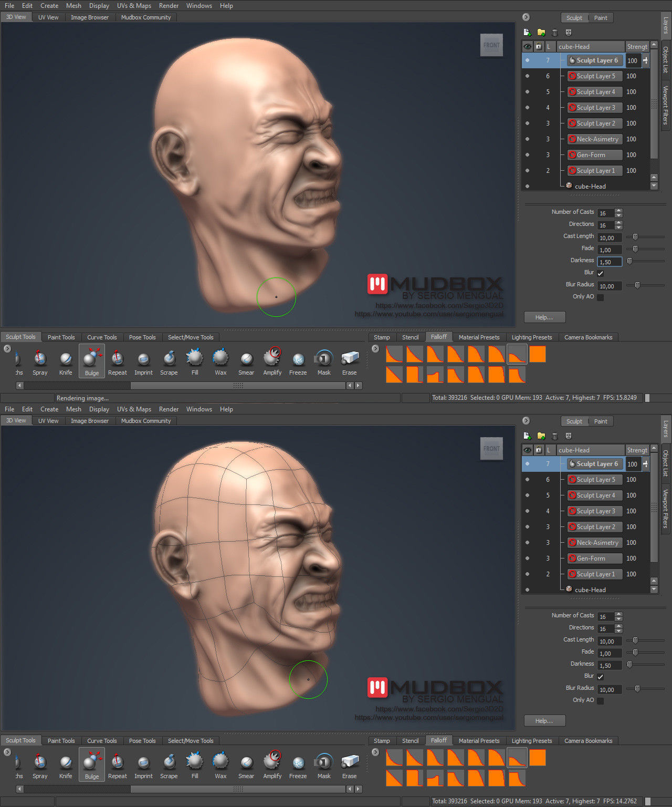The width and height of the screenshot is (672, 807).
Task: Collapse sculpt tools tray arrow in top window
Action: tap(7, 348)
